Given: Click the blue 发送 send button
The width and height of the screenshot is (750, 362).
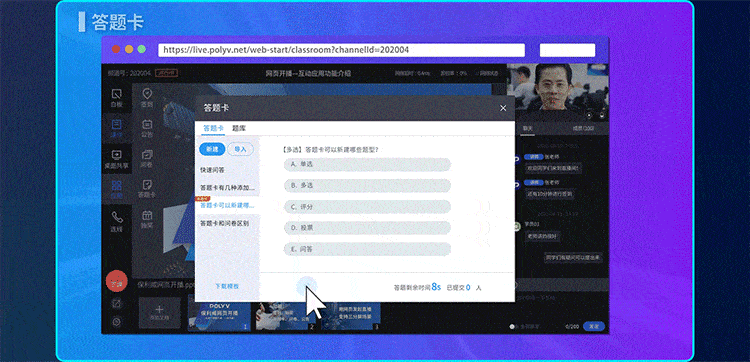Looking at the screenshot, I should point(594,326).
